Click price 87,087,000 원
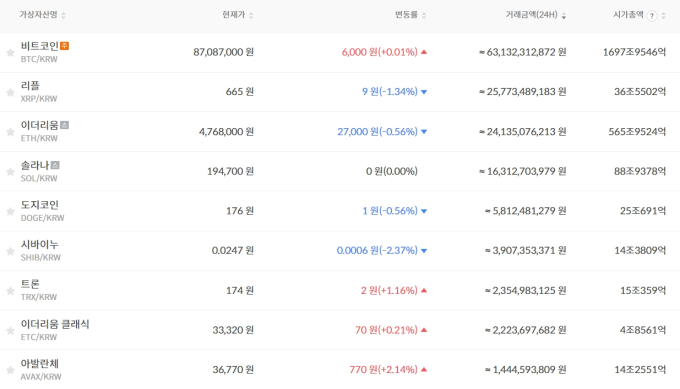This screenshot has width=680, height=389. (x=223, y=52)
